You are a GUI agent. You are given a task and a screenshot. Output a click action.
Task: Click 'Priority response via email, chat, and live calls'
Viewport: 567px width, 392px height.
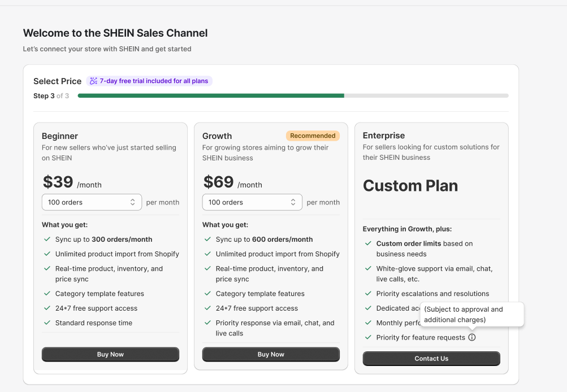tap(275, 328)
